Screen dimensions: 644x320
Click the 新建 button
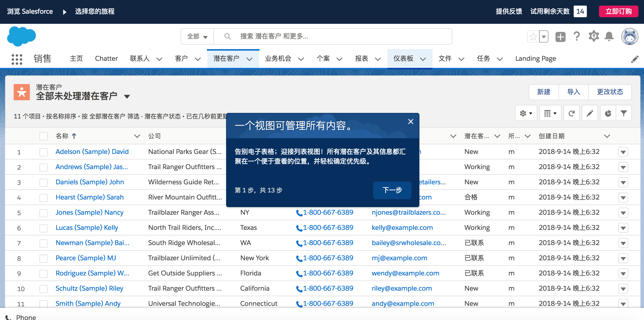click(544, 92)
